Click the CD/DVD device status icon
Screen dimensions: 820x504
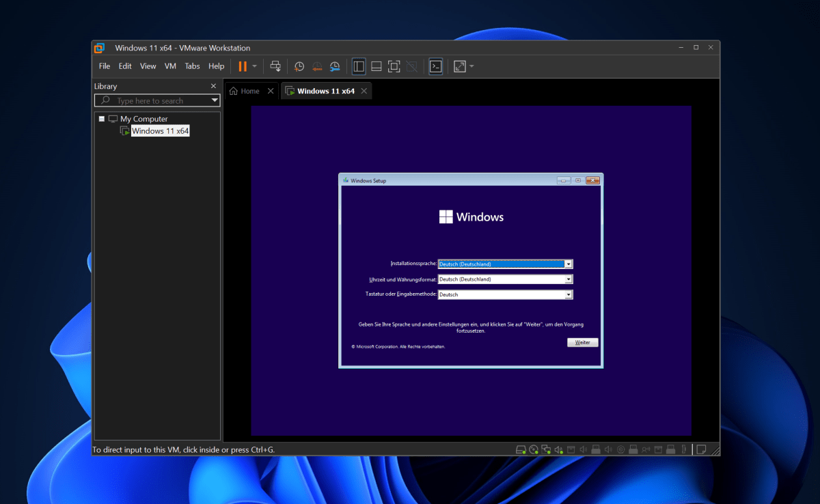[x=534, y=449]
